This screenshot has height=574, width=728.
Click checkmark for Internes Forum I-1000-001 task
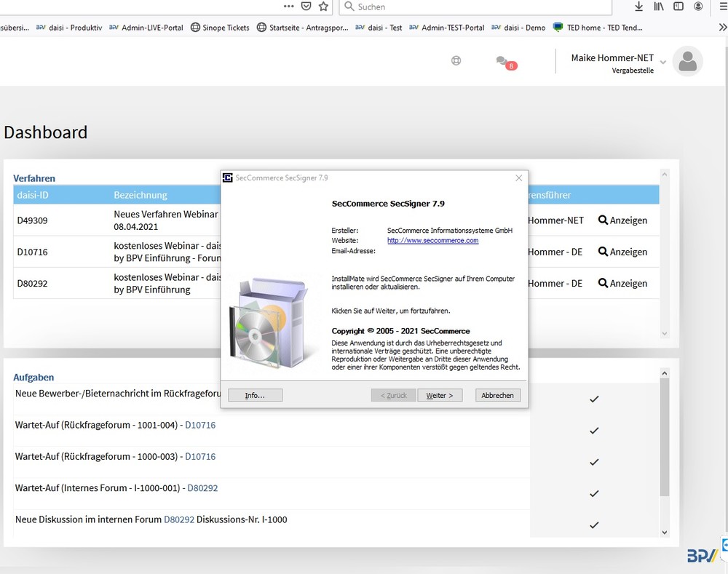pyautogui.click(x=594, y=494)
